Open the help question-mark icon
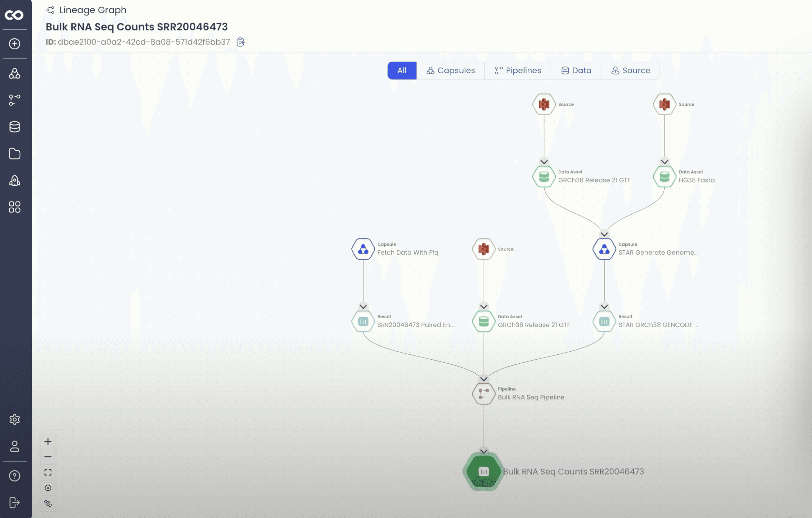812x518 pixels. (x=15, y=476)
